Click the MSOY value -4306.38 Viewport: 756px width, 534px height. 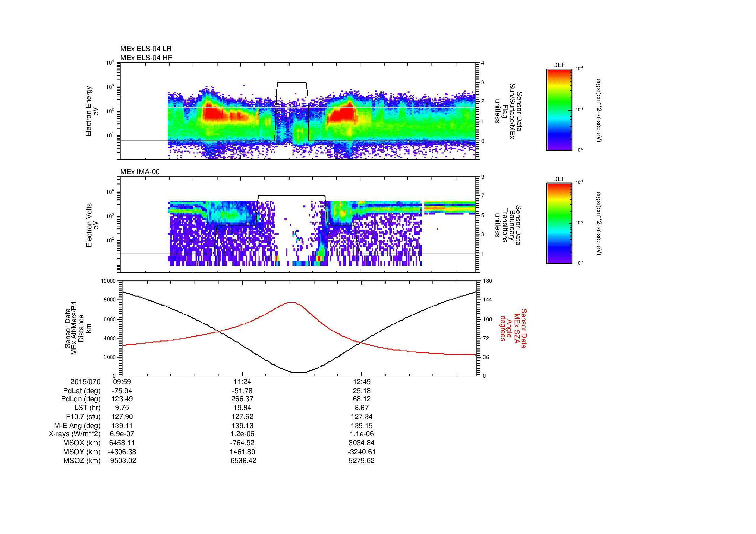tap(122, 452)
